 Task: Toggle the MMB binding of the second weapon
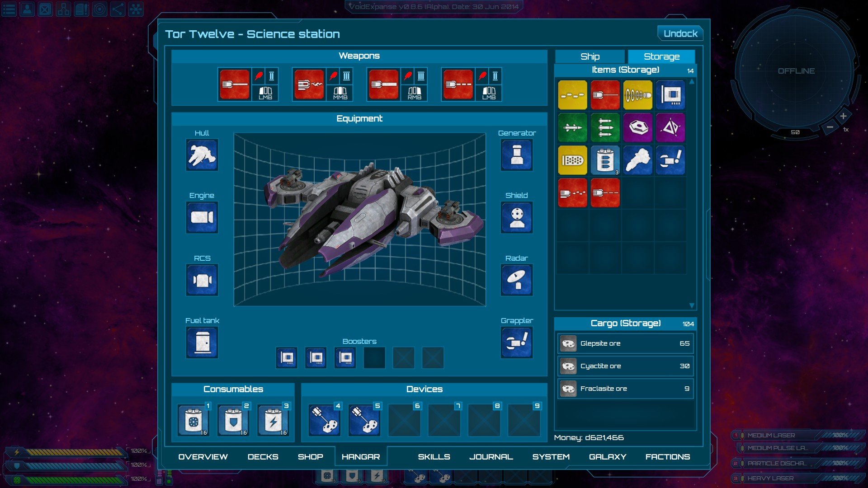(x=340, y=93)
